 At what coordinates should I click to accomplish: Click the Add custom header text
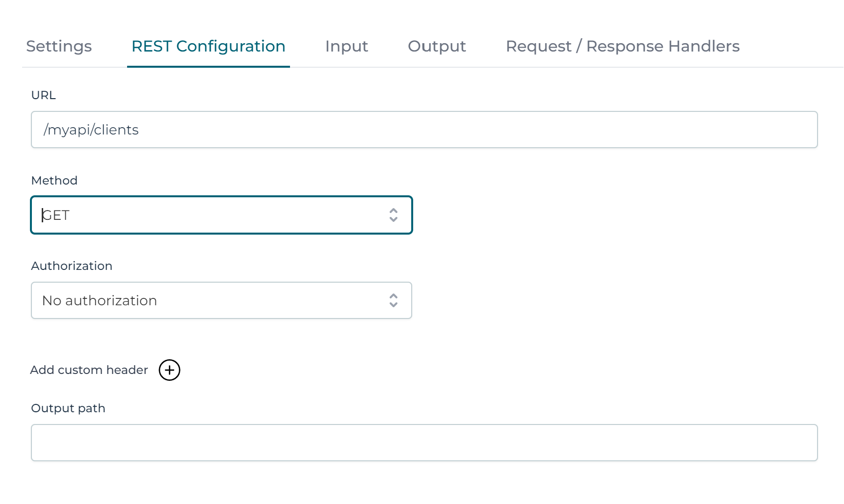coord(89,370)
